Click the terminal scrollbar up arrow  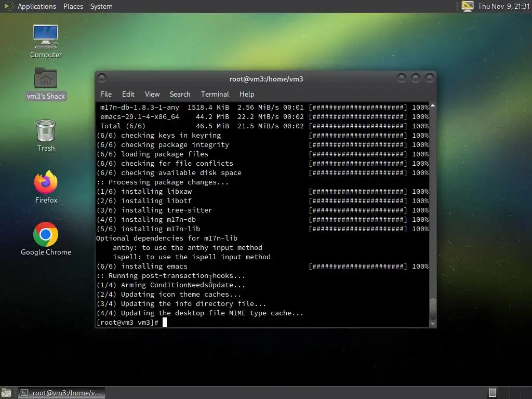[433, 105]
